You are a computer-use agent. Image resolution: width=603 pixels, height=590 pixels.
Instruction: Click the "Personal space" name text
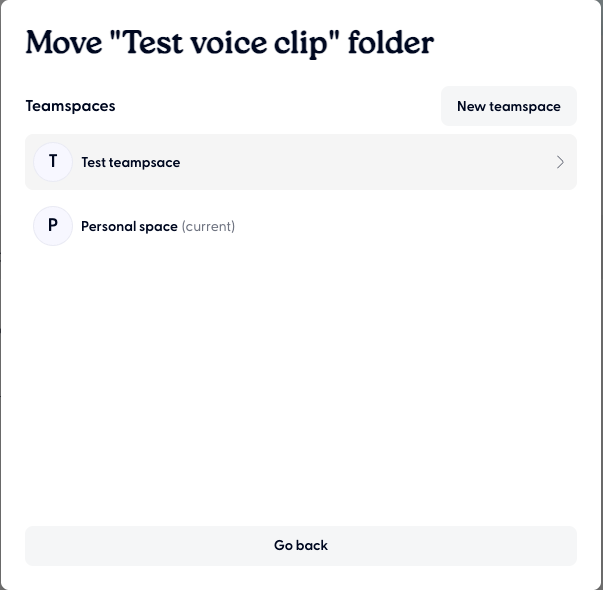click(129, 226)
